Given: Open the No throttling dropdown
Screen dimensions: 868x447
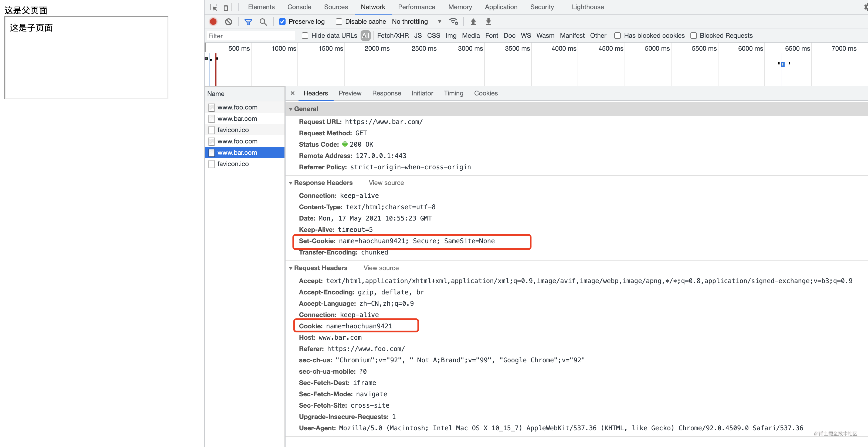Looking at the screenshot, I should pos(417,22).
